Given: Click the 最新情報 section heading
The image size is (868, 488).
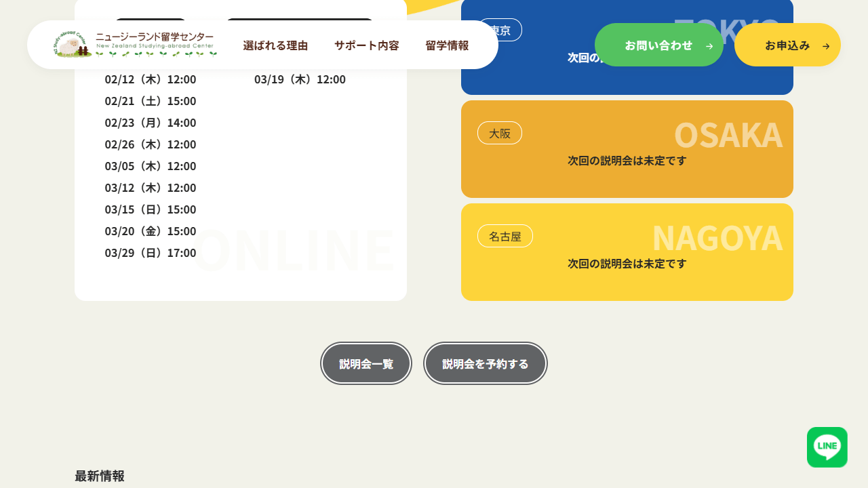Looking at the screenshot, I should click(x=100, y=476).
